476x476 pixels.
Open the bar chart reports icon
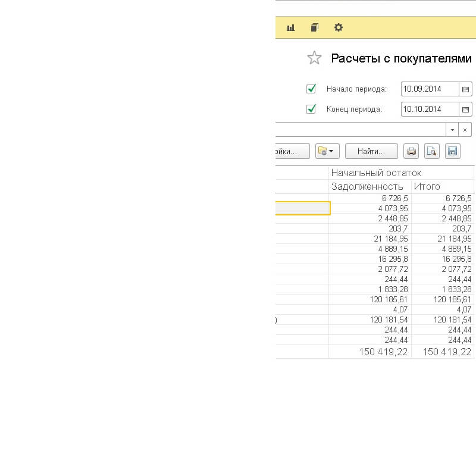click(x=291, y=27)
